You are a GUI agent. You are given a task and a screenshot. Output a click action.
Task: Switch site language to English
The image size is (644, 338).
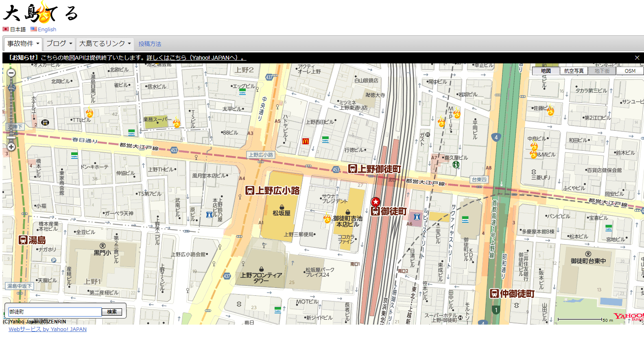click(x=47, y=29)
